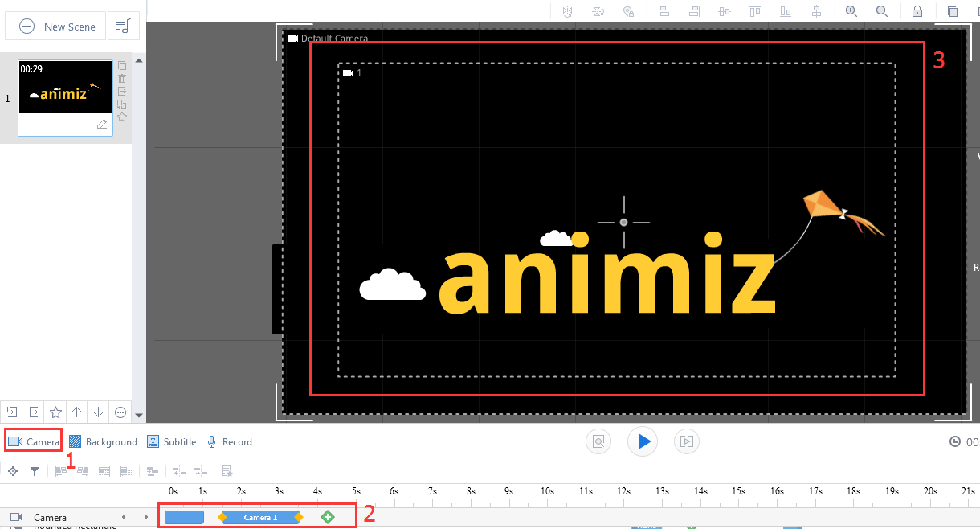Click the flip horizontal icon

569,11
